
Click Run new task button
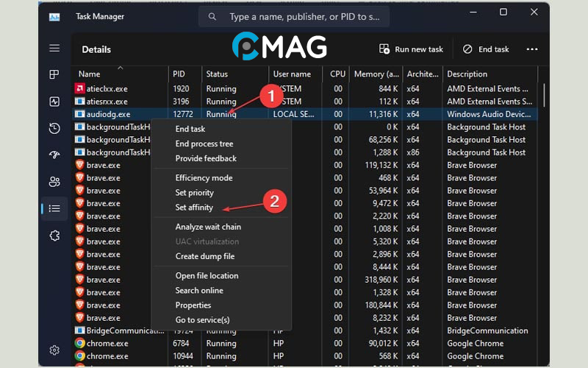pyautogui.click(x=411, y=49)
